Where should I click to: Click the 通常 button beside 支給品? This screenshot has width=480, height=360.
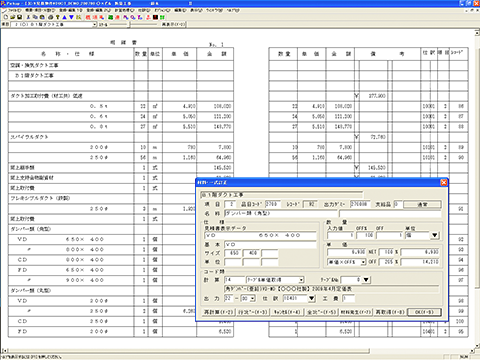coord(422,204)
